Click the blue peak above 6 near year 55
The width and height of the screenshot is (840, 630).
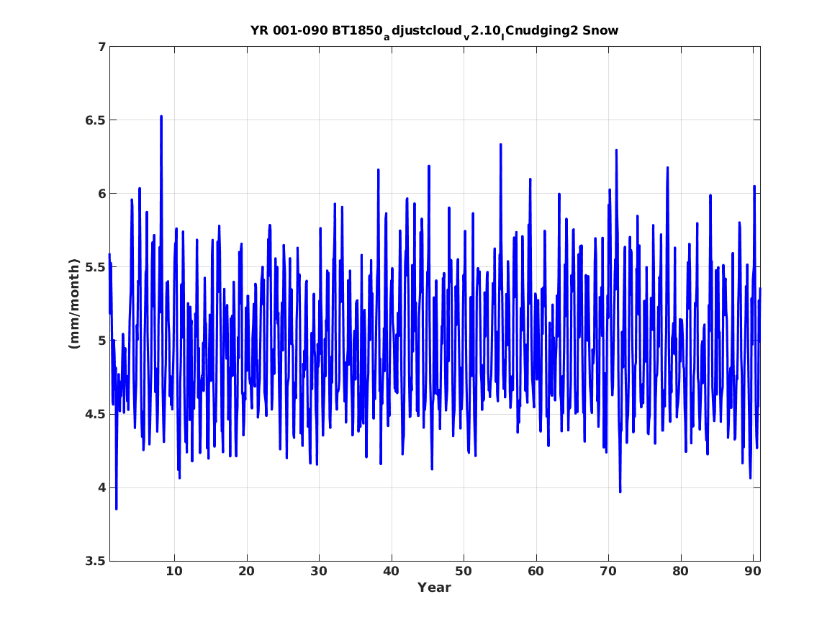pyautogui.click(x=501, y=145)
